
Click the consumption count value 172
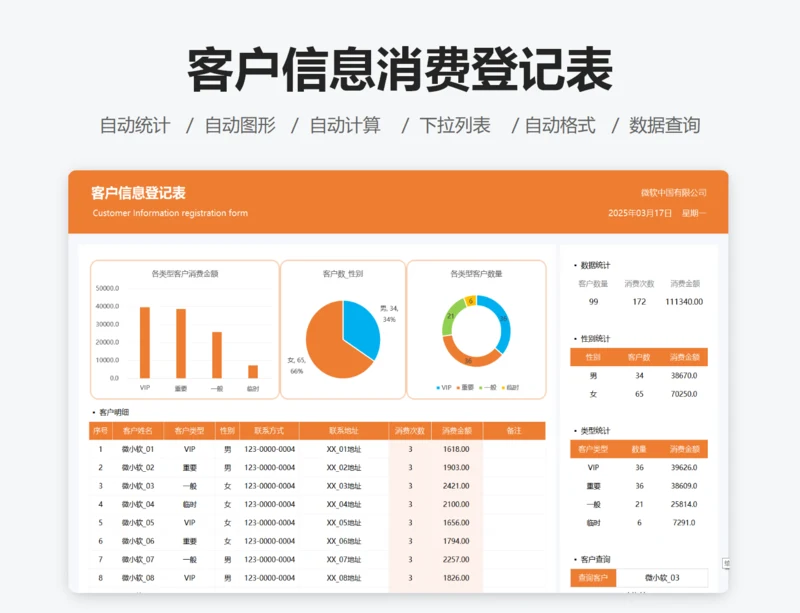(639, 302)
